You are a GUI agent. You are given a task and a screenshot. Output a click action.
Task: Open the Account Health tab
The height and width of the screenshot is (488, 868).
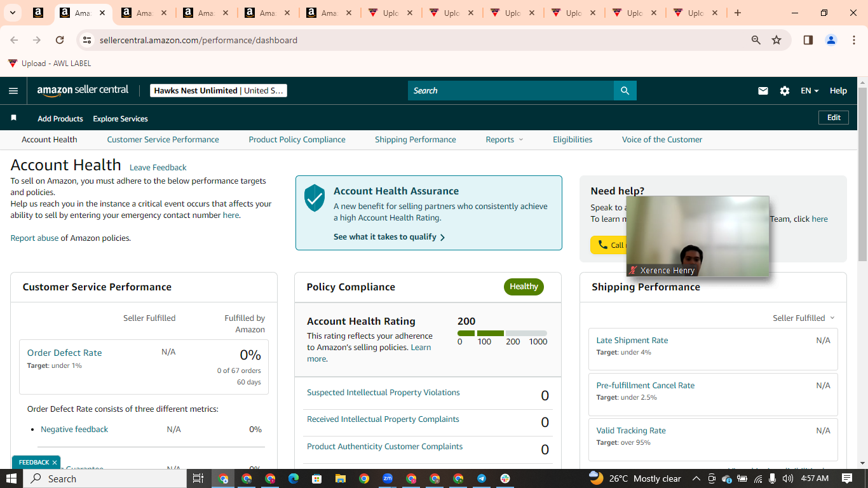point(50,140)
